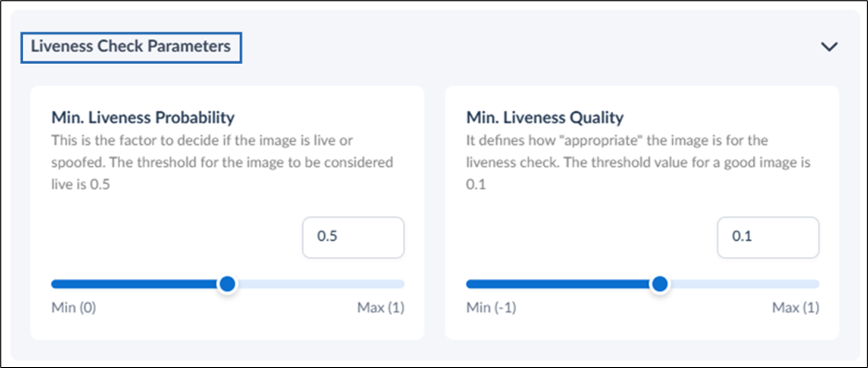
Task: Click Max (1) label under Liveness Probability
Action: tap(381, 308)
